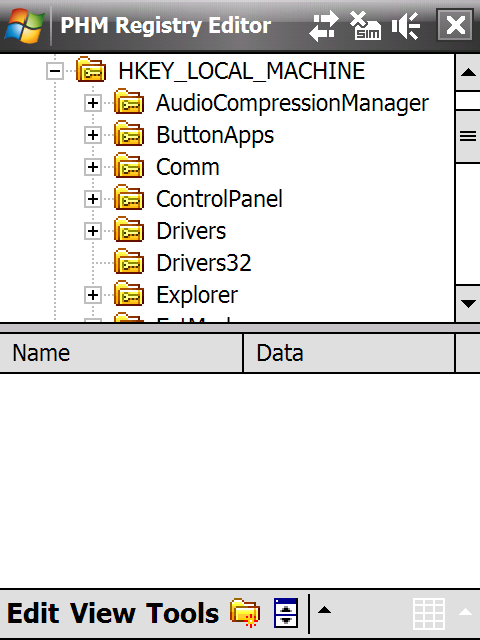Click the Explorer key label
This screenshot has width=480, height=640.
point(197,296)
